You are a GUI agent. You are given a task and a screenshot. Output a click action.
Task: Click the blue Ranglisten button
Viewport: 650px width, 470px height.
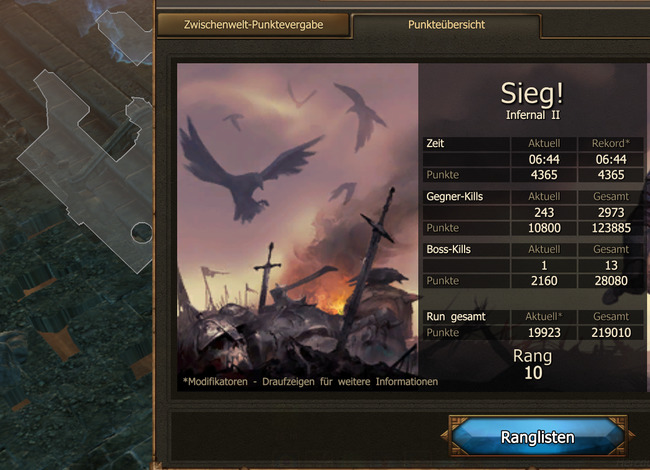(538, 437)
